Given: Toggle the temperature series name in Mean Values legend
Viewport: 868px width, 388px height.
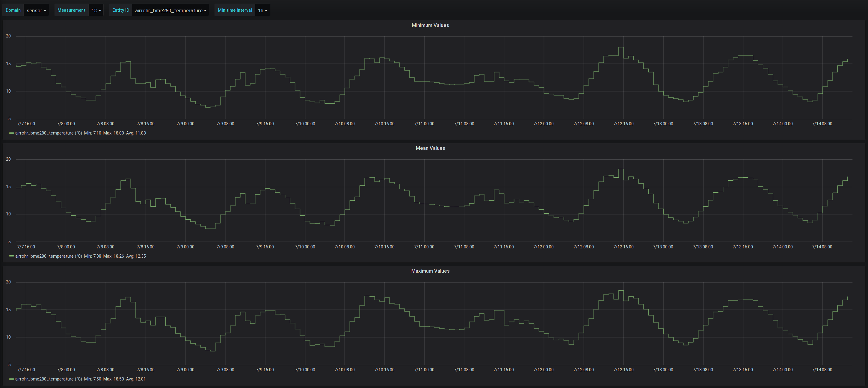Looking at the screenshot, I should pyautogui.click(x=49, y=256).
